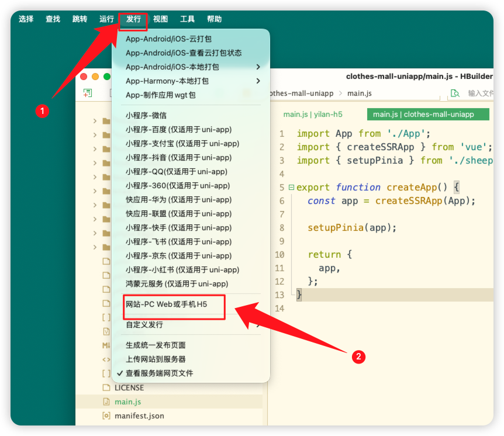
Task: Click the yellow minimize window button
Action: (x=95, y=77)
